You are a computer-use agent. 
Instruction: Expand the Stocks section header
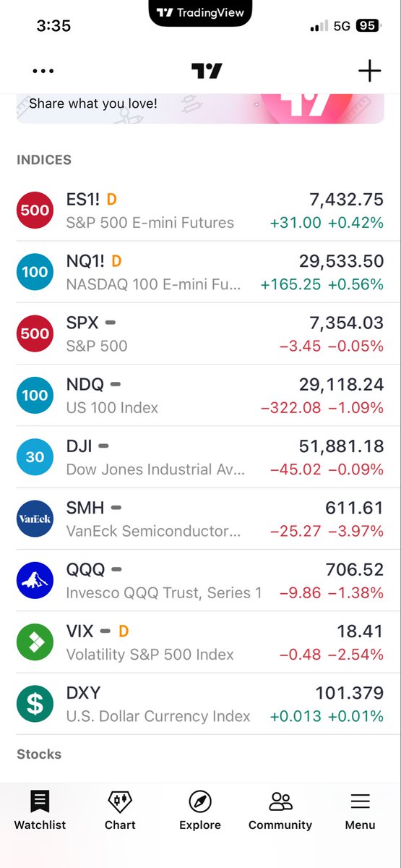click(39, 754)
